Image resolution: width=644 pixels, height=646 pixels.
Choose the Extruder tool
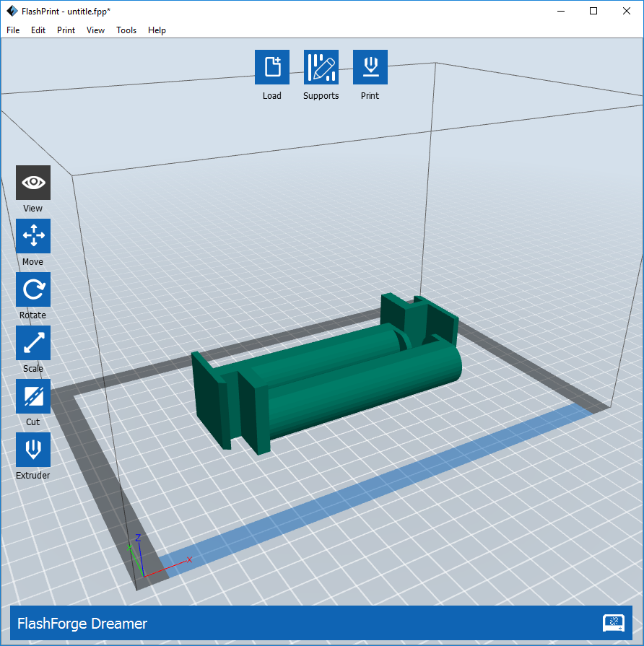pyautogui.click(x=33, y=450)
